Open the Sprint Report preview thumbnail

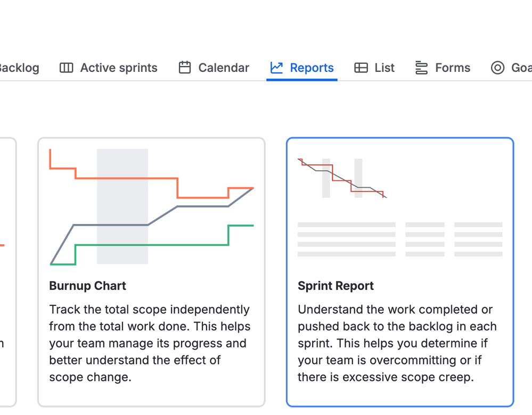coord(342,178)
